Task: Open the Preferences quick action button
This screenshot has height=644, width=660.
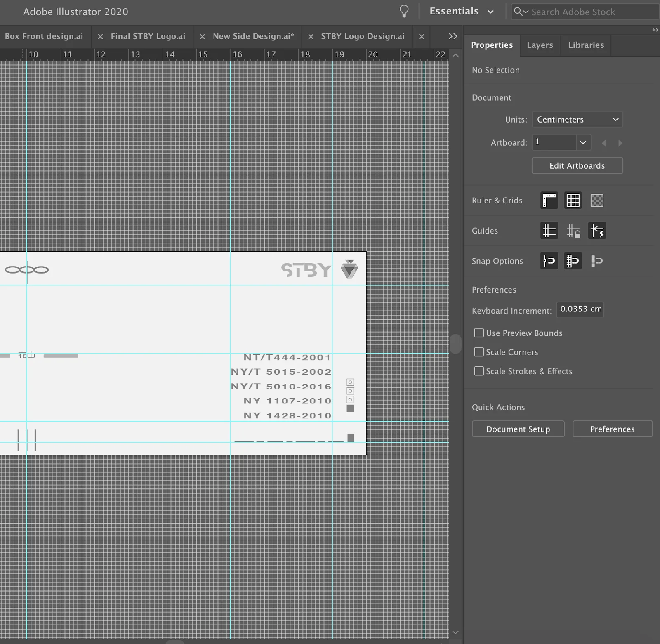Action: click(x=612, y=429)
